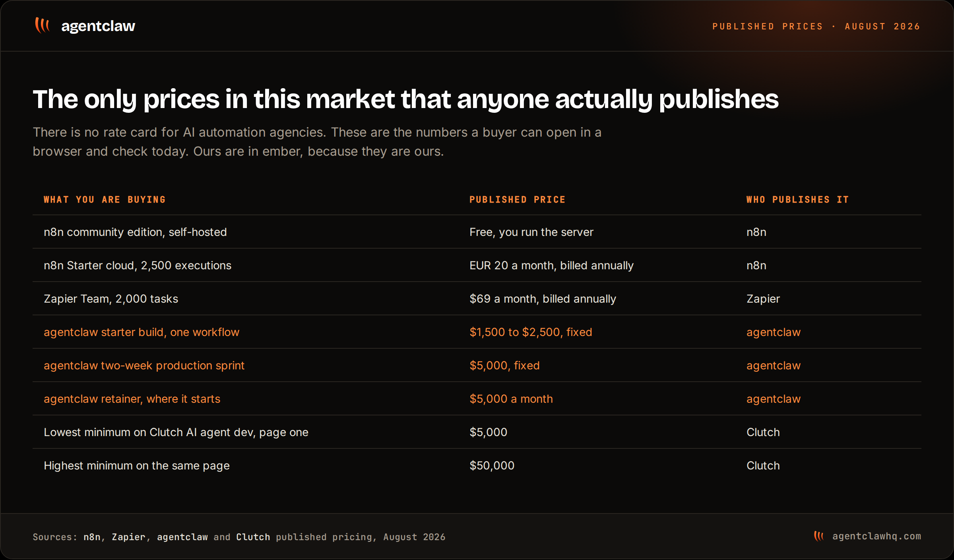Click the subtitle paragraph about rate cards
Screen dimensions: 954x560
click(x=317, y=142)
